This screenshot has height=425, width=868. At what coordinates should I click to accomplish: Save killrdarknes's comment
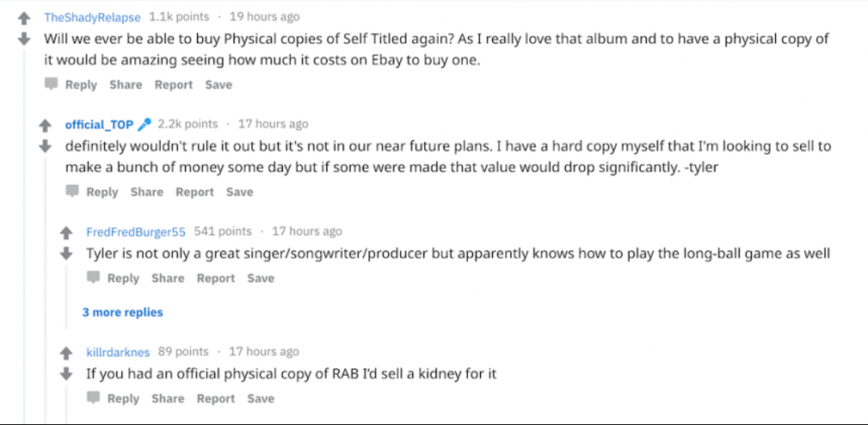[260, 398]
